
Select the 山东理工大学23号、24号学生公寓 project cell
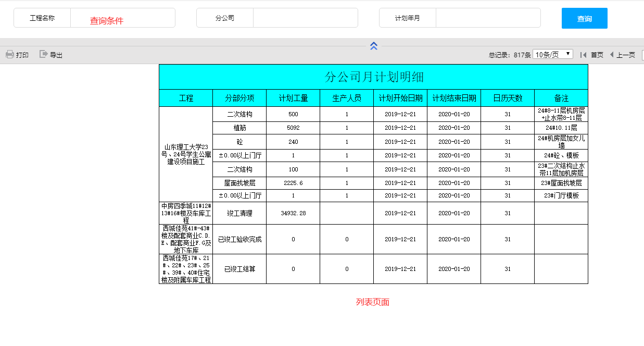pyautogui.click(x=186, y=154)
